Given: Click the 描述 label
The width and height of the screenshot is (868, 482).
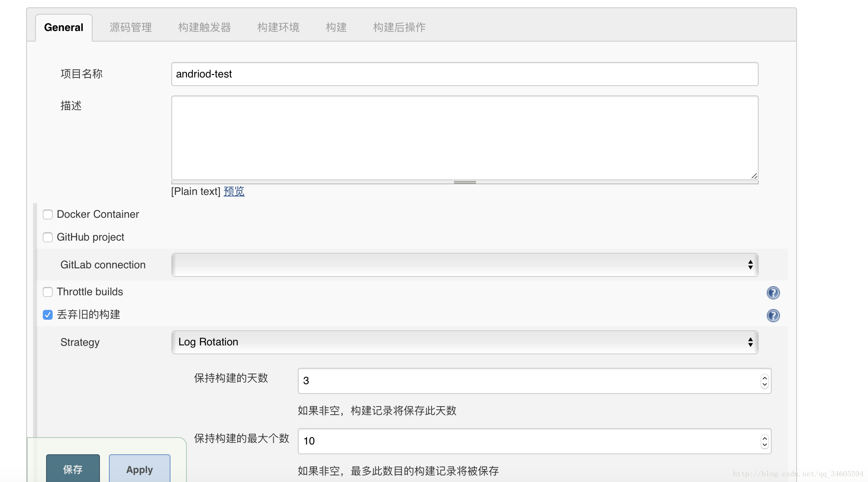Looking at the screenshot, I should (x=71, y=106).
